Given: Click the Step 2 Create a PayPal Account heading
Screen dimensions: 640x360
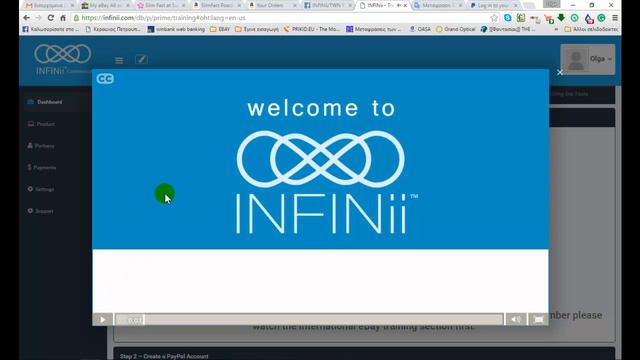Looking at the screenshot, I should pos(164,356).
